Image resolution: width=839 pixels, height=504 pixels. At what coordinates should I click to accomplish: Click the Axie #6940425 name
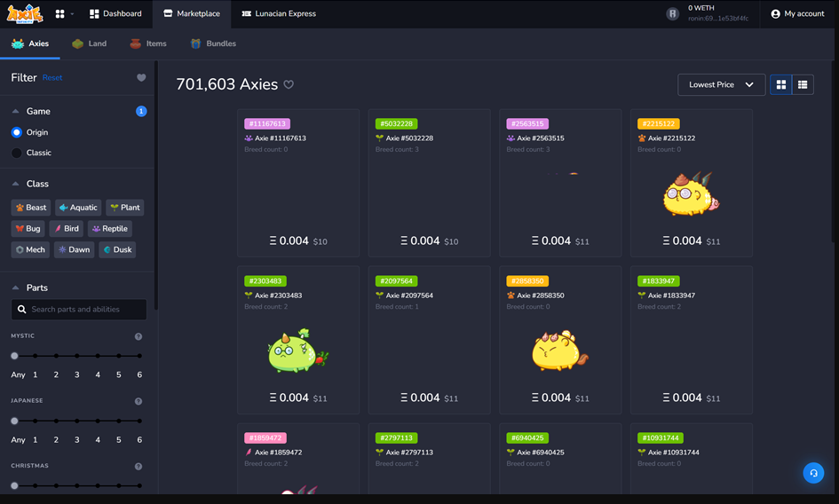pyautogui.click(x=541, y=453)
